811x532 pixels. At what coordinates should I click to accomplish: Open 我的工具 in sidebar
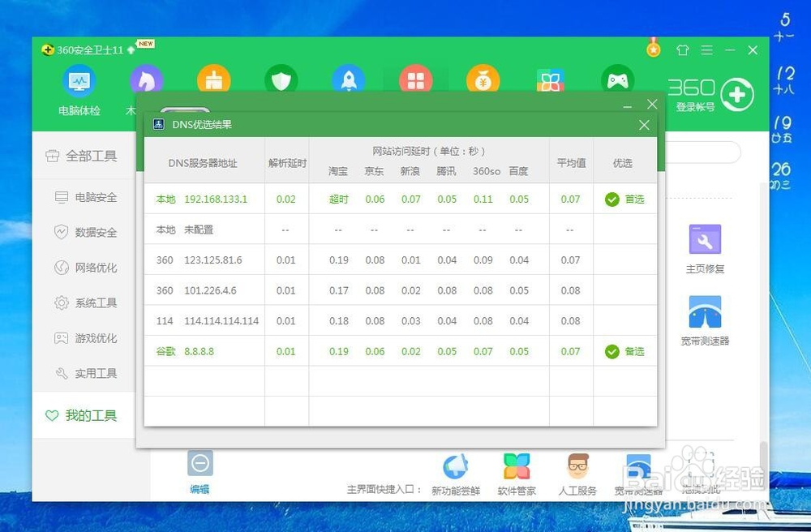tap(82, 415)
